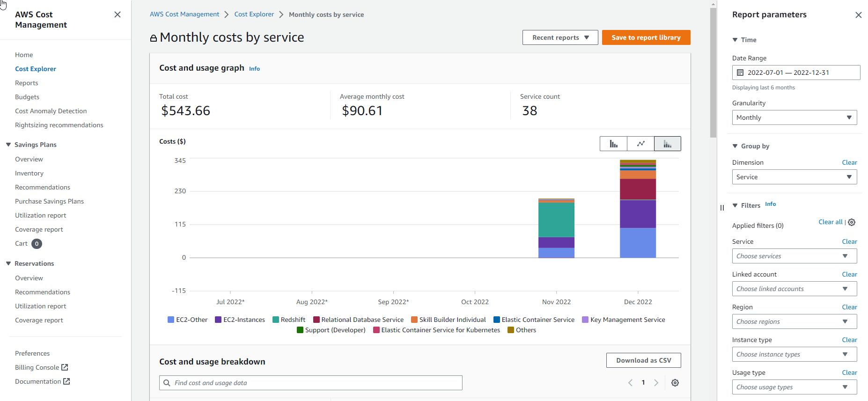
Task: Click the main page scrollbar
Action: (713, 73)
